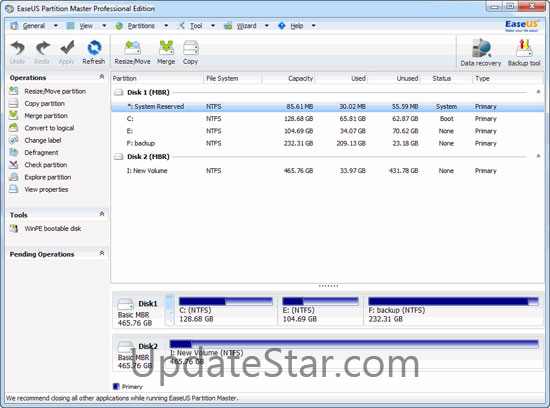This screenshot has width=550, height=408.
Task: Click the dropdown arrow next to Tool
Action: click(213, 26)
